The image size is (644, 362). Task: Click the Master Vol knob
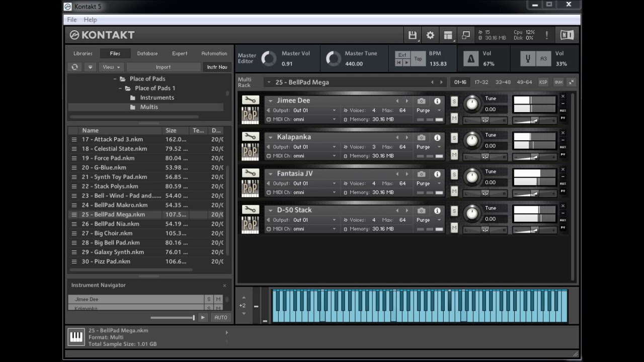269,59
